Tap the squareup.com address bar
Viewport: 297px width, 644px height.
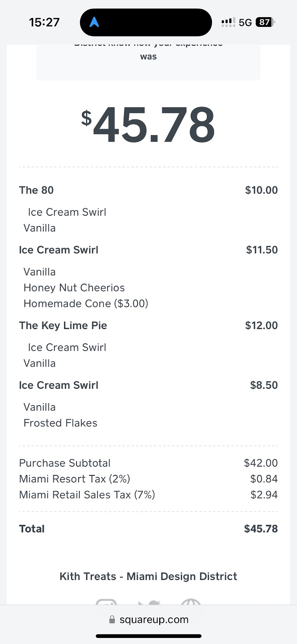pyautogui.click(x=154, y=620)
